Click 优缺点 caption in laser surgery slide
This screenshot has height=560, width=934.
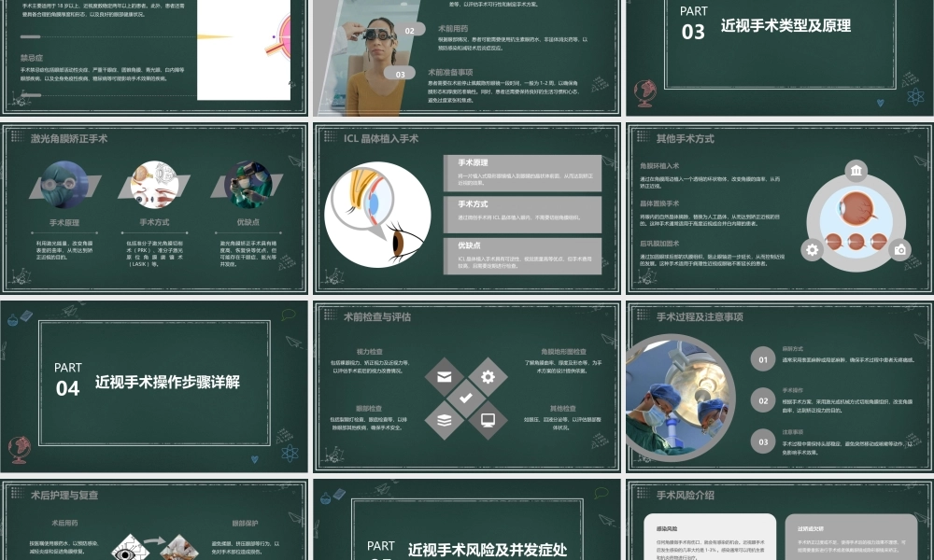[x=248, y=222]
